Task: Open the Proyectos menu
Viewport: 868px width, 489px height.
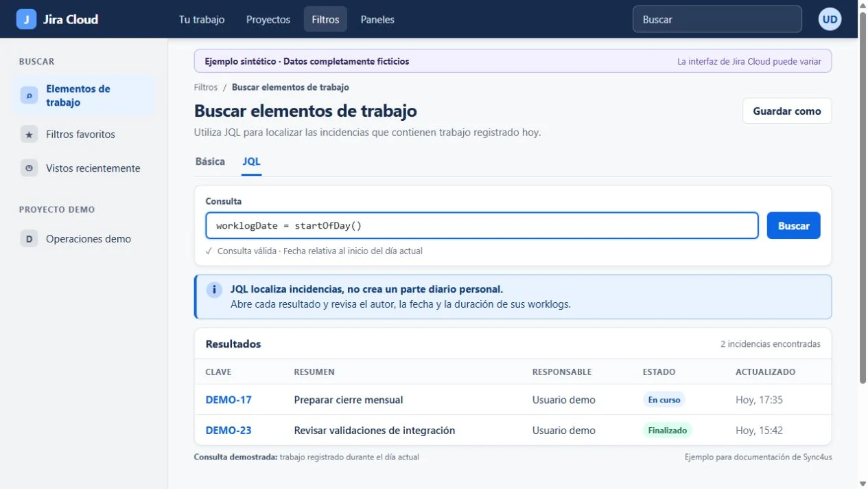Action: click(268, 19)
